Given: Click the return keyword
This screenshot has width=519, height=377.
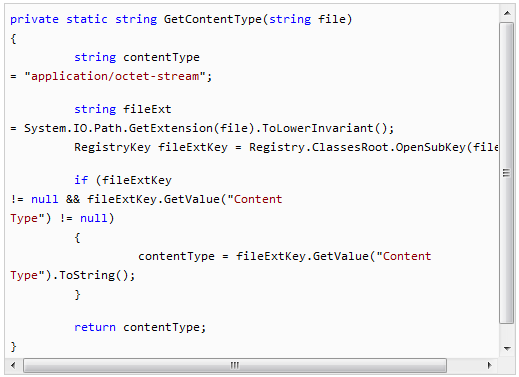Looking at the screenshot, I should 95,327.
